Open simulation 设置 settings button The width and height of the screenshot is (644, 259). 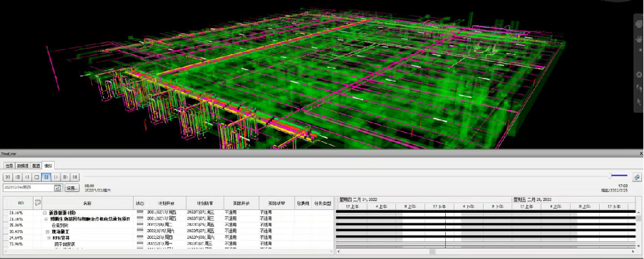point(72,188)
